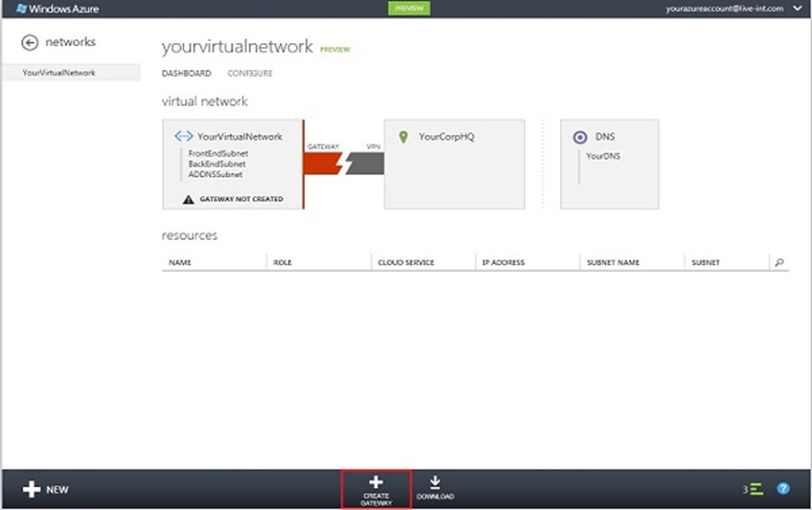Image resolution: width=812 pixels, height=510 pixels.
Task: Click the YourCorpHQ site label
Action: click(x=446, y=137)
